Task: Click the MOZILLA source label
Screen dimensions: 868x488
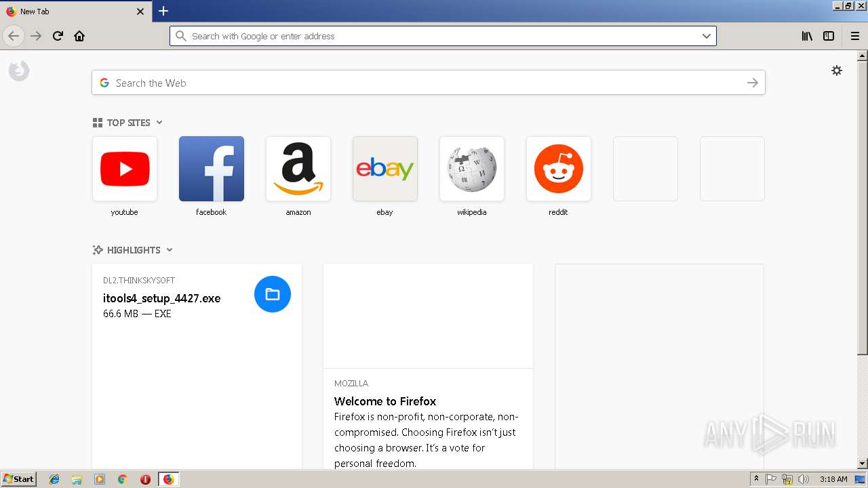Action: (351, 384)
